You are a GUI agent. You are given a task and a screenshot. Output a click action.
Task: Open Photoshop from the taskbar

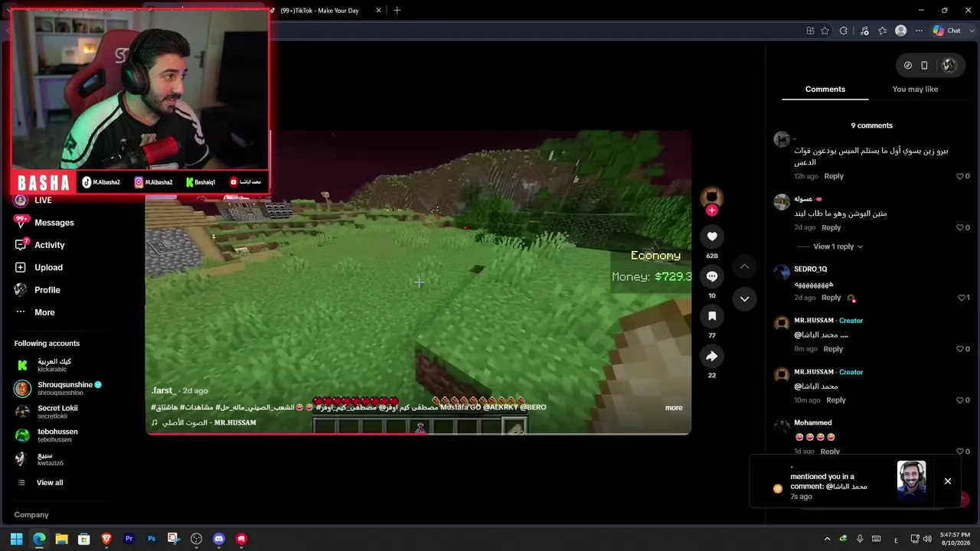[152, 539]
